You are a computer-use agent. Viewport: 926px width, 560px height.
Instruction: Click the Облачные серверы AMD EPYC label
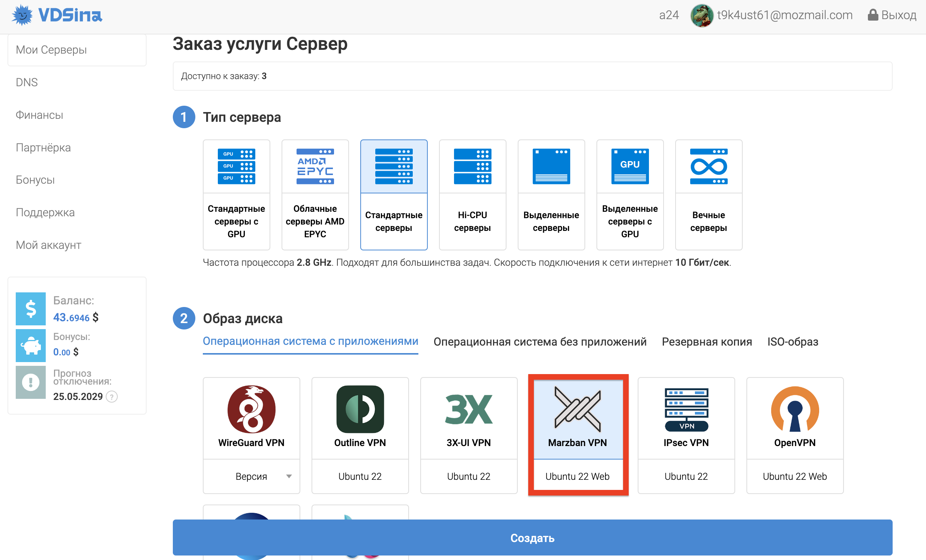tap(315, 222)
